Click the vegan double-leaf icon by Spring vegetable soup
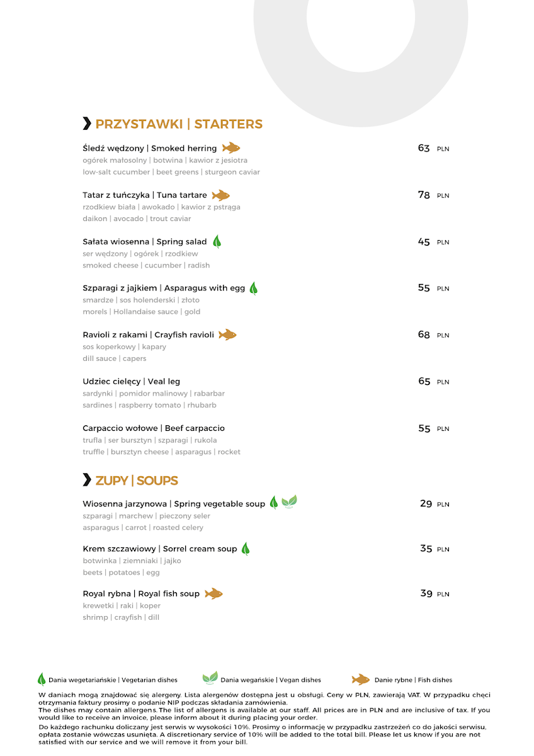 coord(289,502)
